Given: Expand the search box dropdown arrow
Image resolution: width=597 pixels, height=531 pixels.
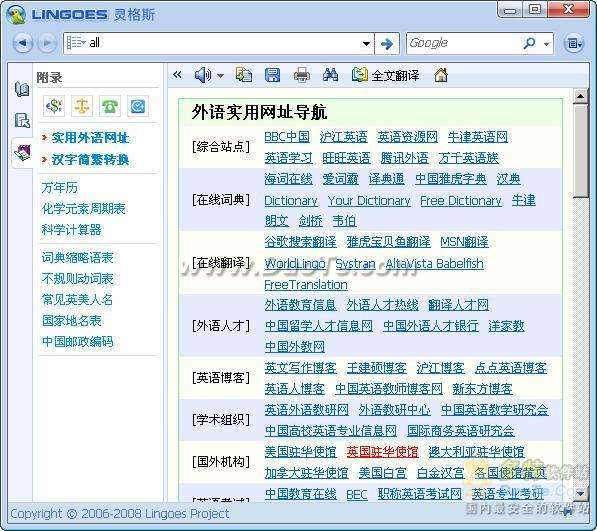Looking at the screenshot, I should tap(366, 44).
